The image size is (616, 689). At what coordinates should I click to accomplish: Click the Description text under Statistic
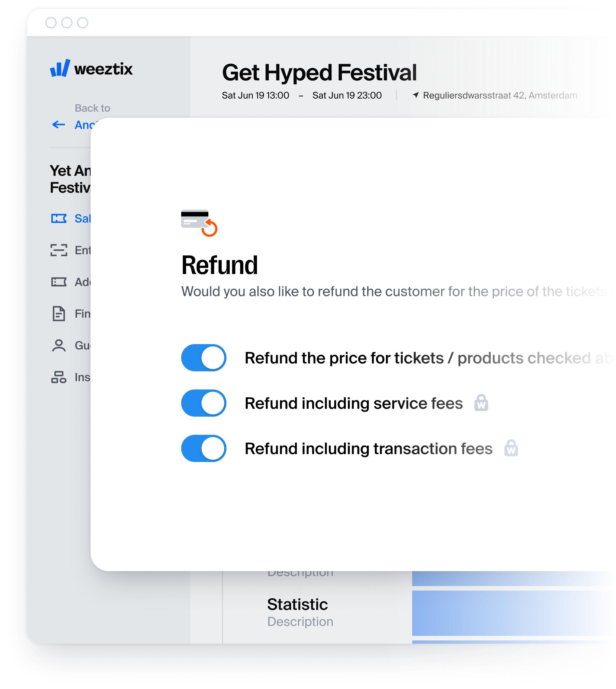[x=300, y=622]
